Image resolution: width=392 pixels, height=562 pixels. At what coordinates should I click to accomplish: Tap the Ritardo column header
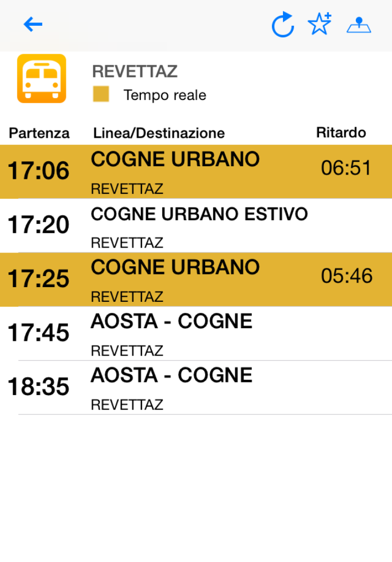click(x=341, y=132)
